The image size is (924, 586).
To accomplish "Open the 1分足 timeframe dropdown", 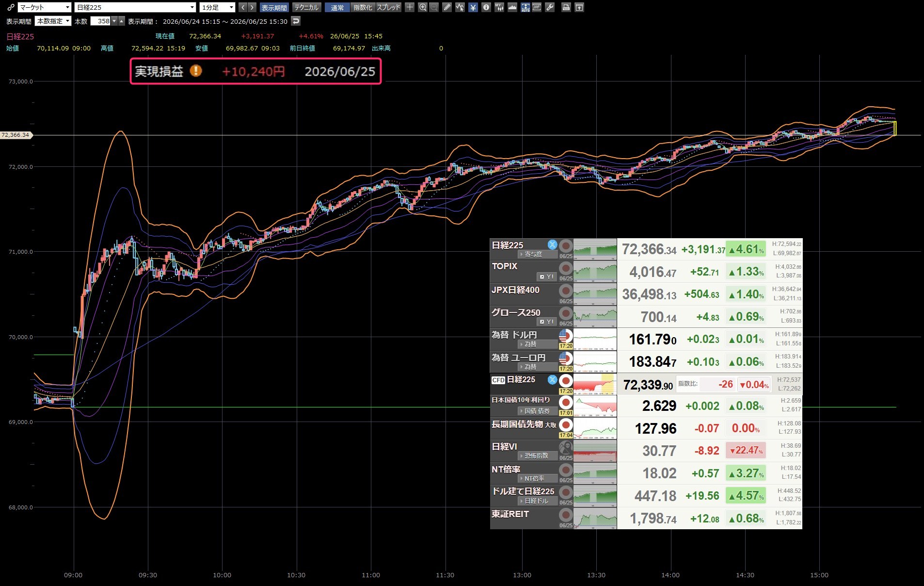I will click(217, 7).
